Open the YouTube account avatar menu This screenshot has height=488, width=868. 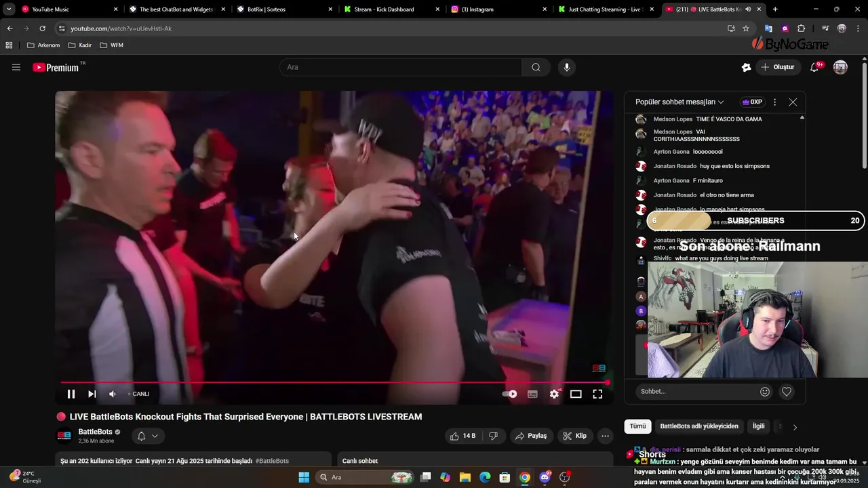pos(840,67)
